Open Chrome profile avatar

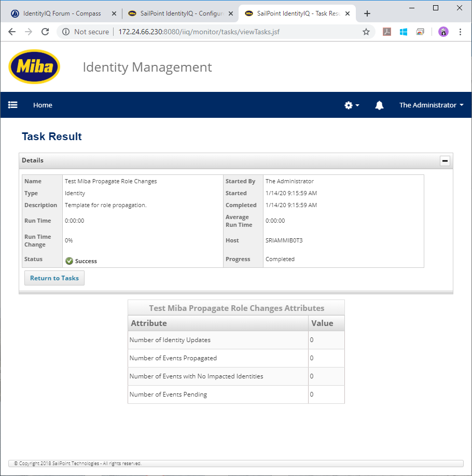coord(443,32)
